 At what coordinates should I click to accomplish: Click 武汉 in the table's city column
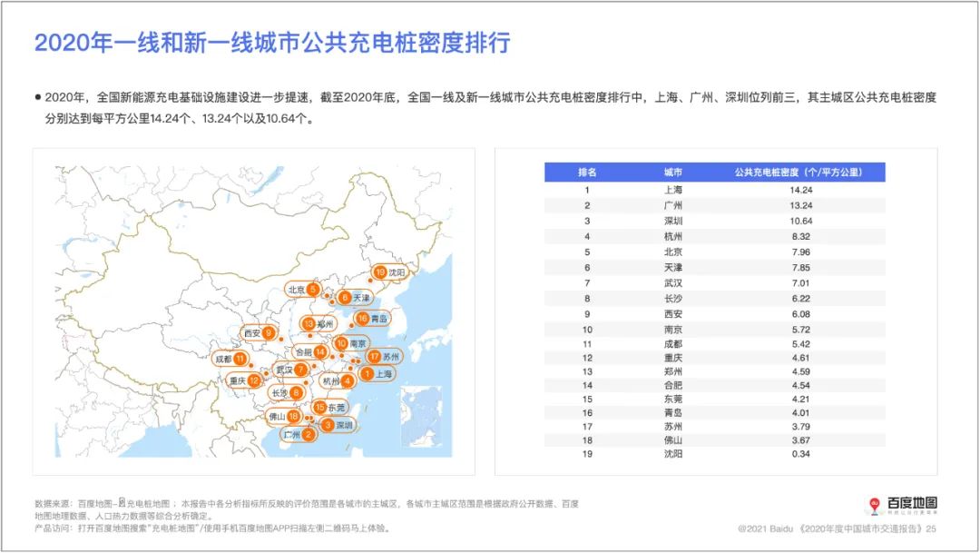tap(673, 282)
